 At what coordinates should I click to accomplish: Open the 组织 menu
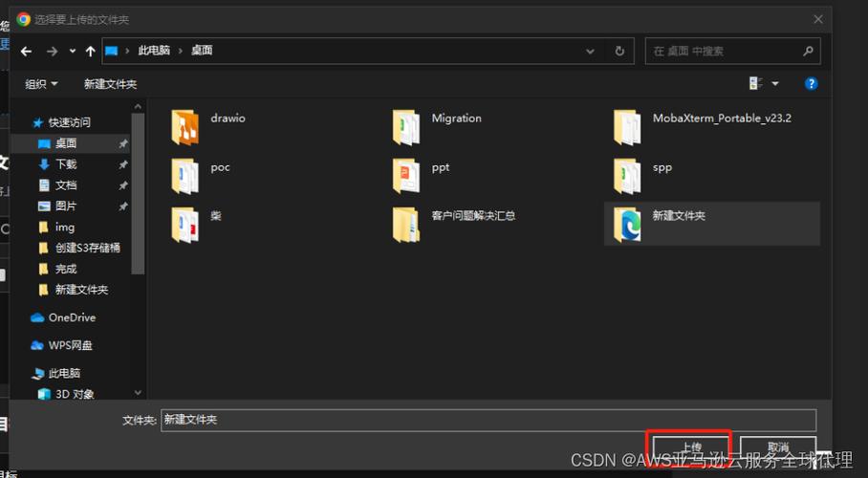[41, 84]
